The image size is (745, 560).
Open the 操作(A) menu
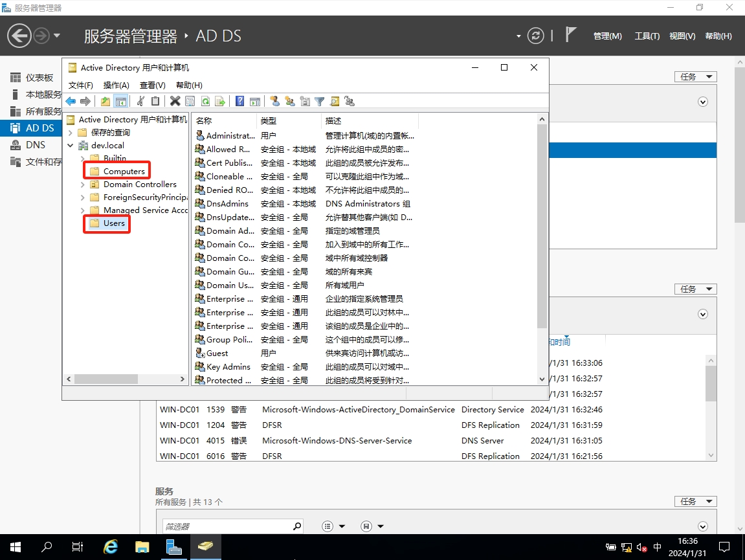117,85
